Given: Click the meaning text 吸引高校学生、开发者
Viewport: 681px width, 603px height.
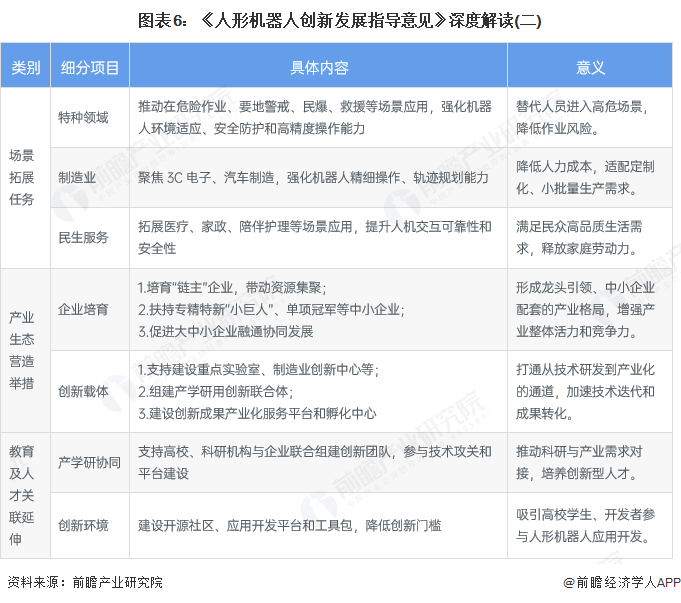Looking at the screenshot, I should point(585,525).
